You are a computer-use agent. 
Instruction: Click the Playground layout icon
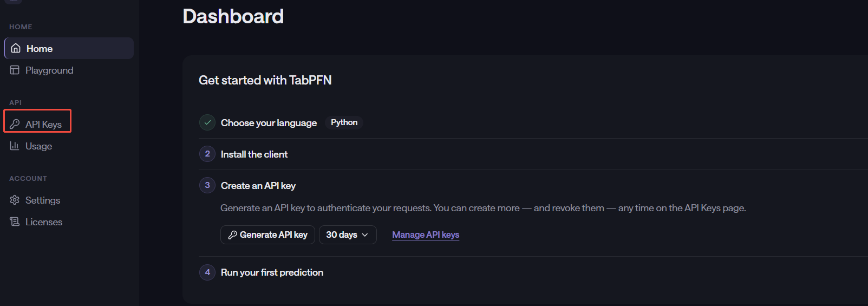pyautogui.click(x=15, y=70)
